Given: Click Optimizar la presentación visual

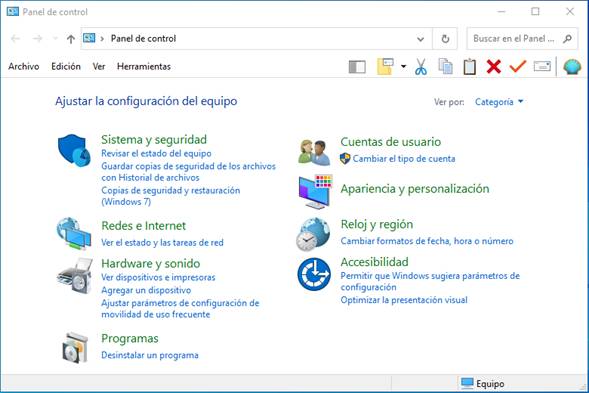Looking at the screenshot, I should tap(404, 300).
